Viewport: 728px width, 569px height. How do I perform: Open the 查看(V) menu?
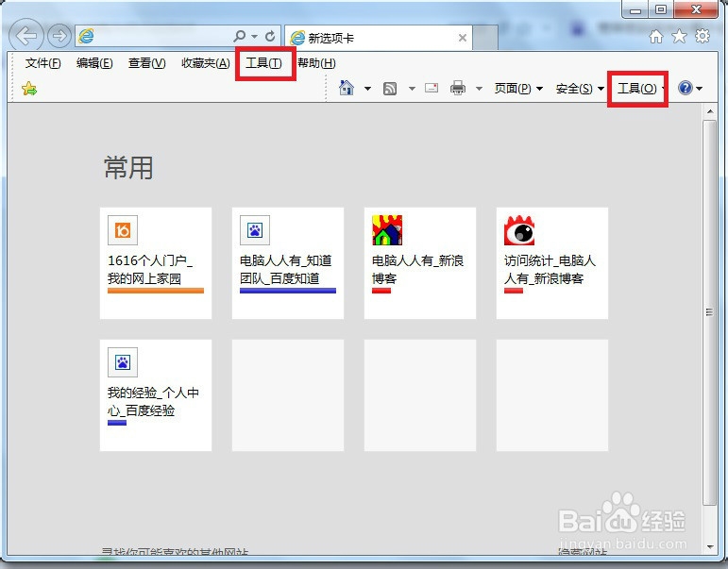tap(146, 62)
